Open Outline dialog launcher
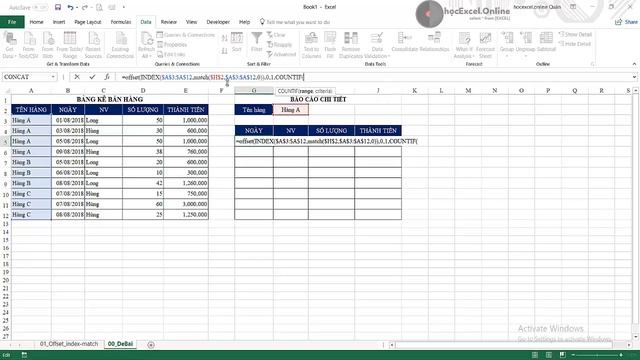 point(592,64)
